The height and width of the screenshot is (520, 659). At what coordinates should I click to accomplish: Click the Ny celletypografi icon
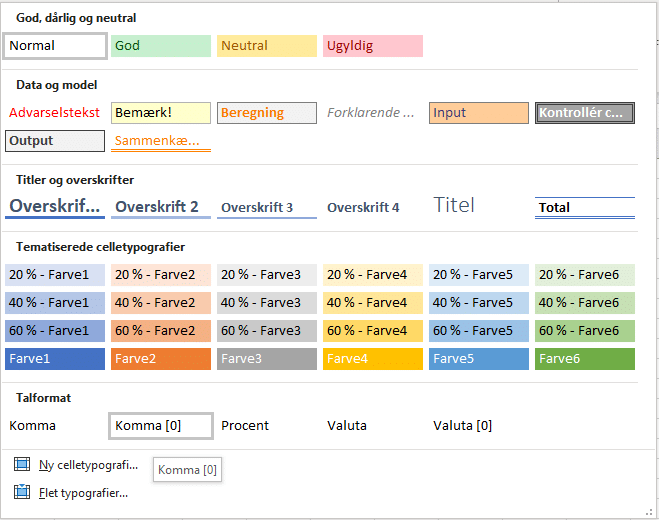[x=22, y=465]
